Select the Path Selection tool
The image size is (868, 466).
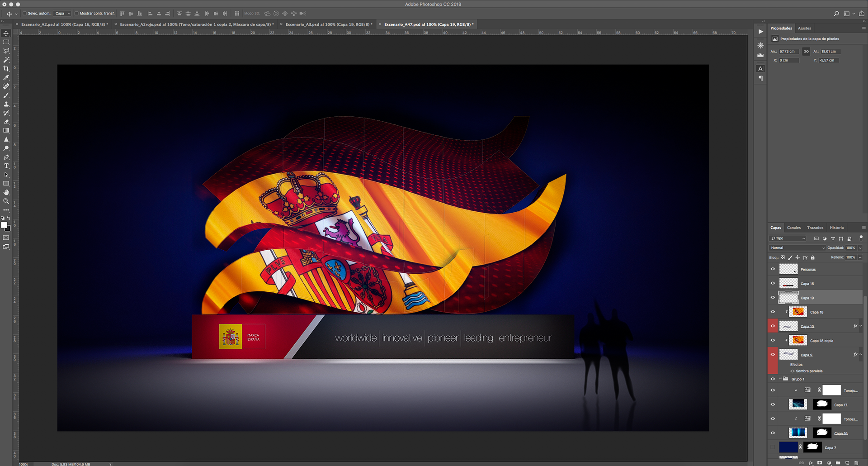point(6,175)
